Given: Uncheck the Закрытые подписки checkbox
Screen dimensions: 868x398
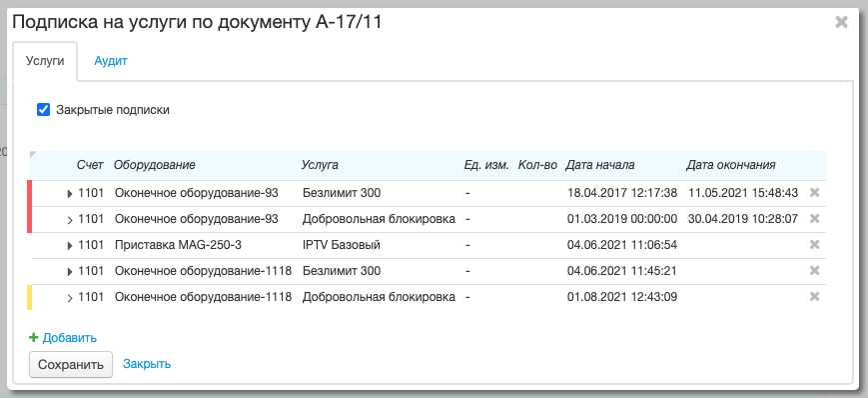Looking at the screenshot, I should (x=43, y=110).
